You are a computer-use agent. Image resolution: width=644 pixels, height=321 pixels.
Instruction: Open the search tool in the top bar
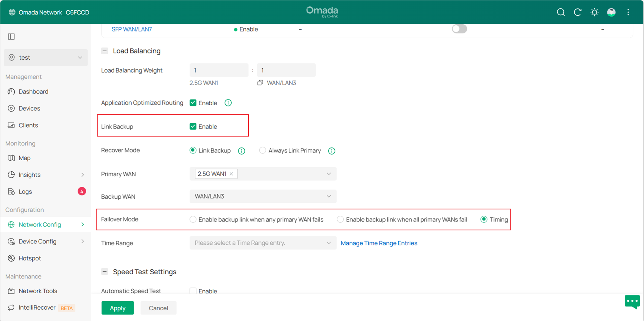point(561,12)
